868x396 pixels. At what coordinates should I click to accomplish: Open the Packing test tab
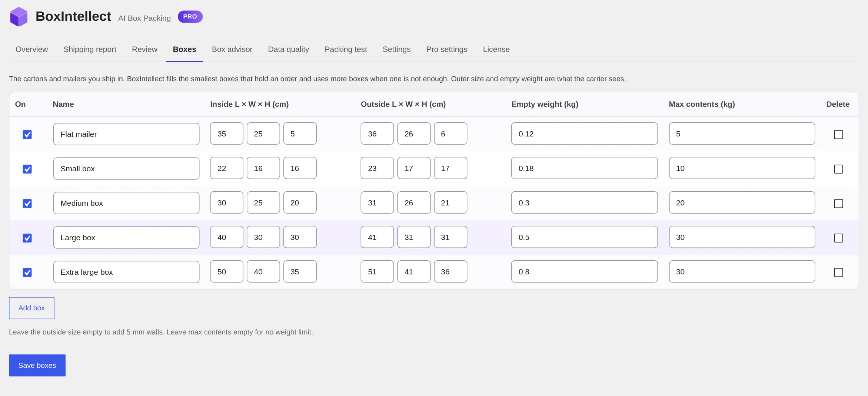pyautogui.click(x=346, y=49)
